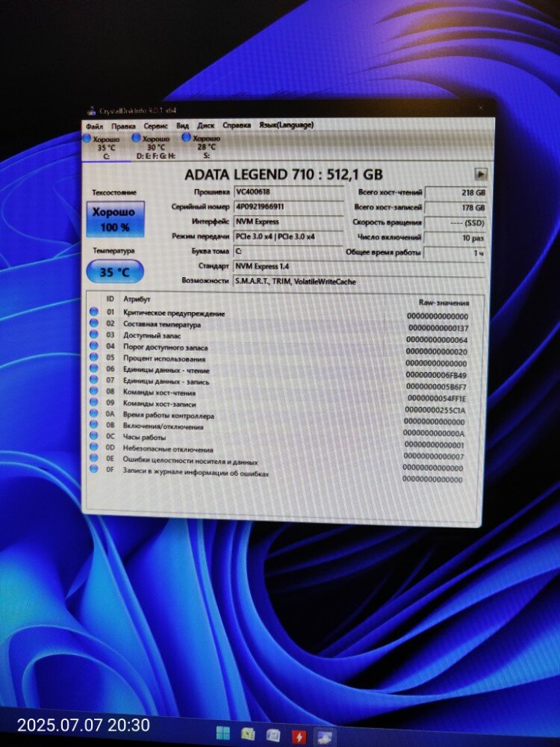Open the Правка menu
Viewport: 560px width, 747px height.
123,126
